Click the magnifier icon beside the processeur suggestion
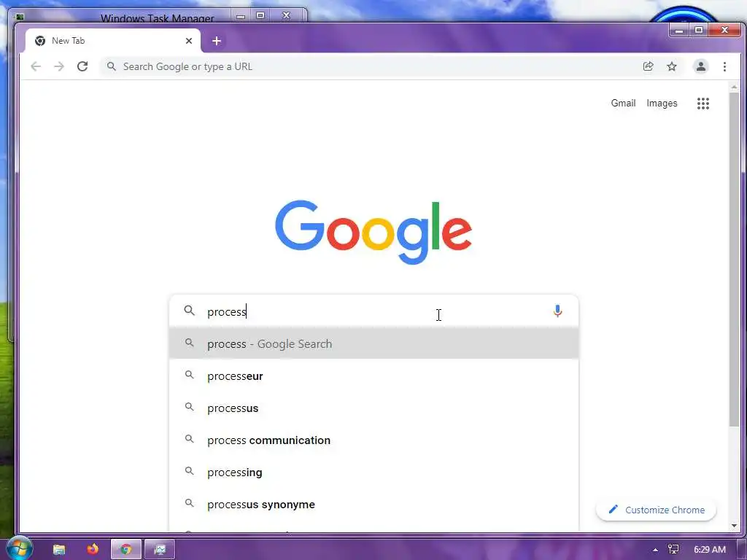This screenshot has height=560, width=747. pyautogui.click(x=190, y=376)
